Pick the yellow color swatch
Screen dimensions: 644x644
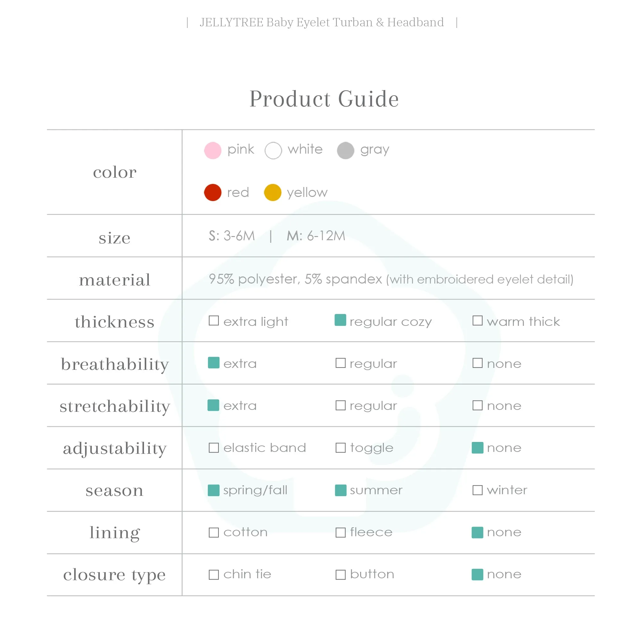point(273,192)
